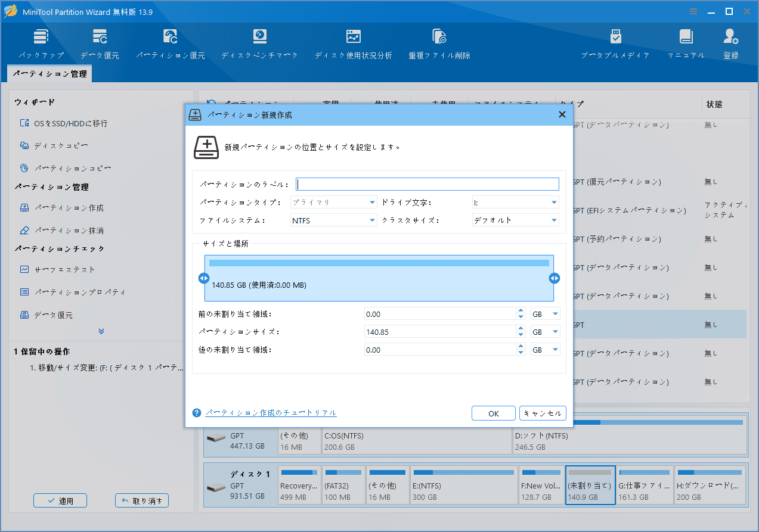Image resolution: width=759 pixels, height=532 pixels.
Task: Choose パーティション抹消 in the sidebar
Action: click(62, 231)
